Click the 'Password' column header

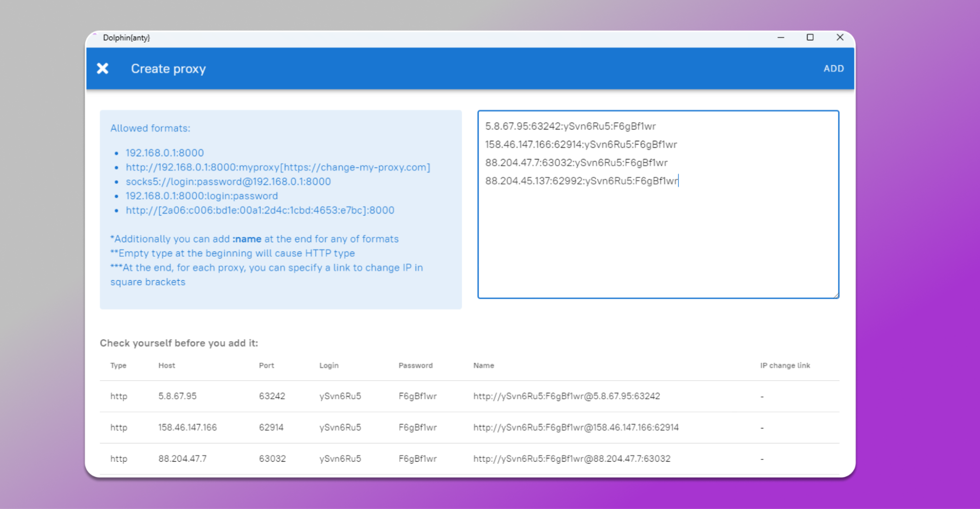tap(416, 365)
